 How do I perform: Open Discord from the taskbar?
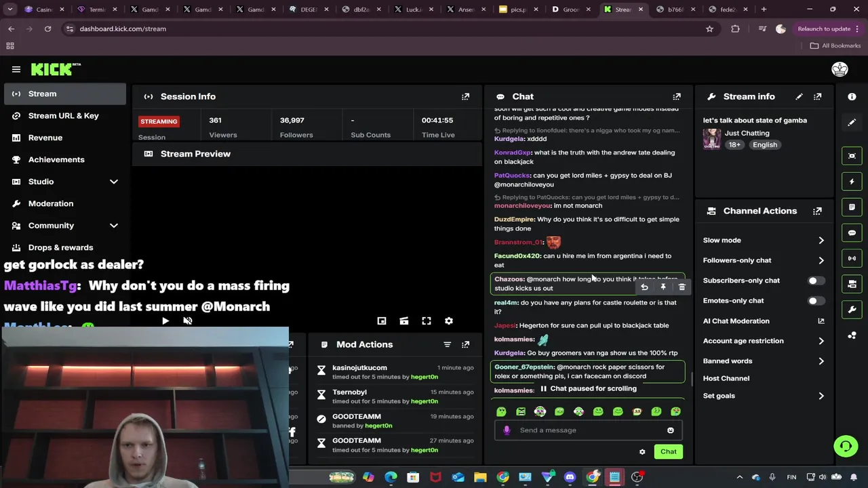coord(570,477)
